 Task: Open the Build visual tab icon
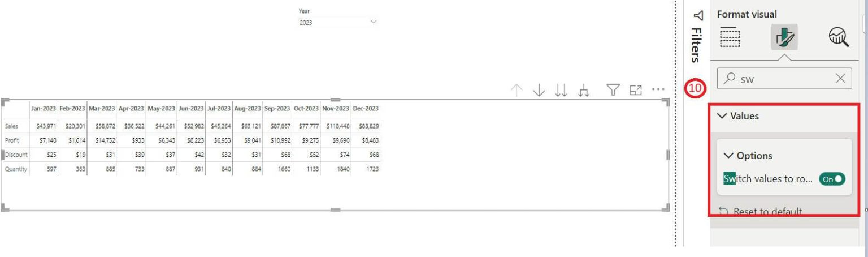tap(730, 37)
